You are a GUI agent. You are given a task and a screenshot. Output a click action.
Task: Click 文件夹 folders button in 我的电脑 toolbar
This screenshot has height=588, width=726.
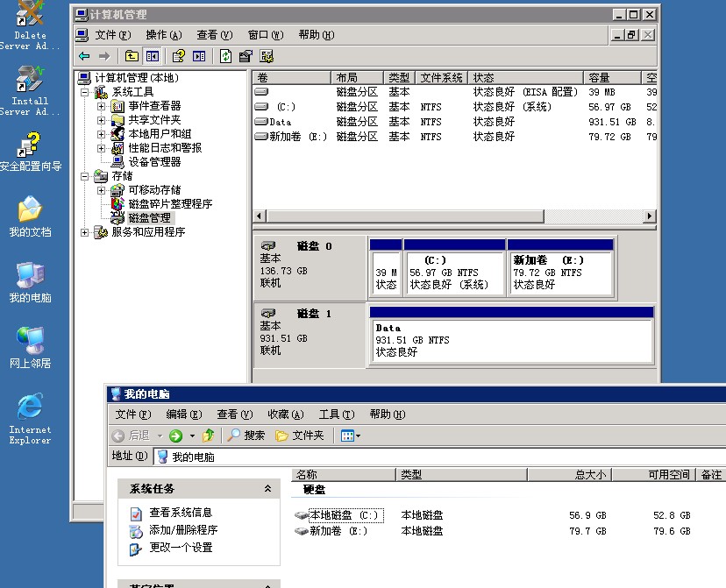point(300,436)
